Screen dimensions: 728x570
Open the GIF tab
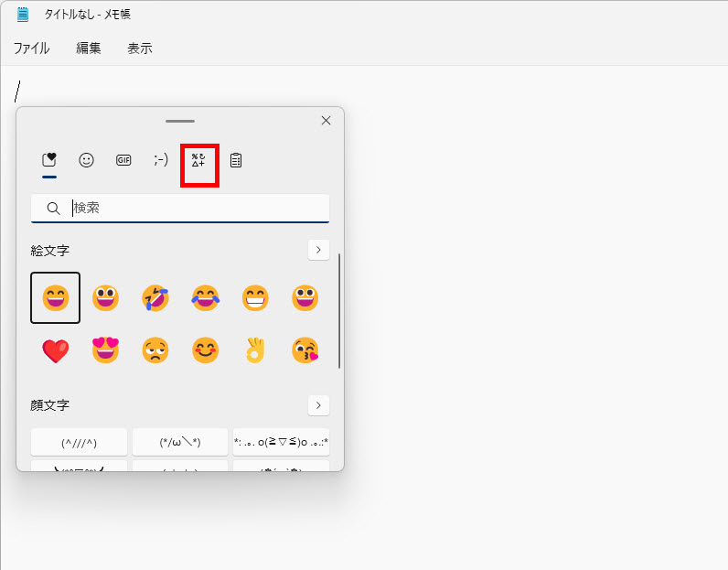[123, 160]
